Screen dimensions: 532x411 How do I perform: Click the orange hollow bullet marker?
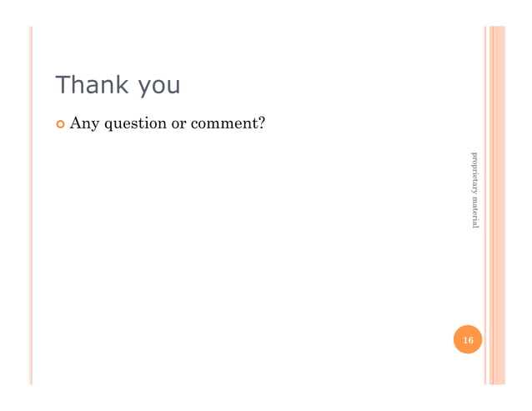(x=60, y=124)
